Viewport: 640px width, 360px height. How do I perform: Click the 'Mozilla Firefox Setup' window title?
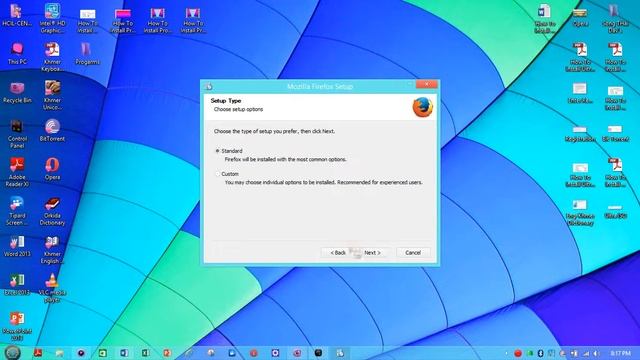click(320, 87)
